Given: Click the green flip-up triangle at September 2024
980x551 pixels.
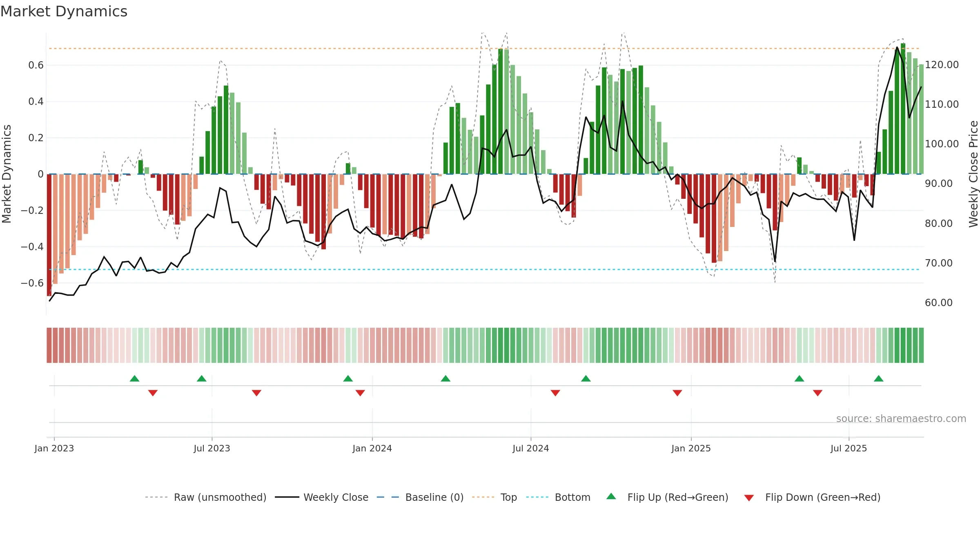Looking at the screenshot, I should (x=586, y=378).
